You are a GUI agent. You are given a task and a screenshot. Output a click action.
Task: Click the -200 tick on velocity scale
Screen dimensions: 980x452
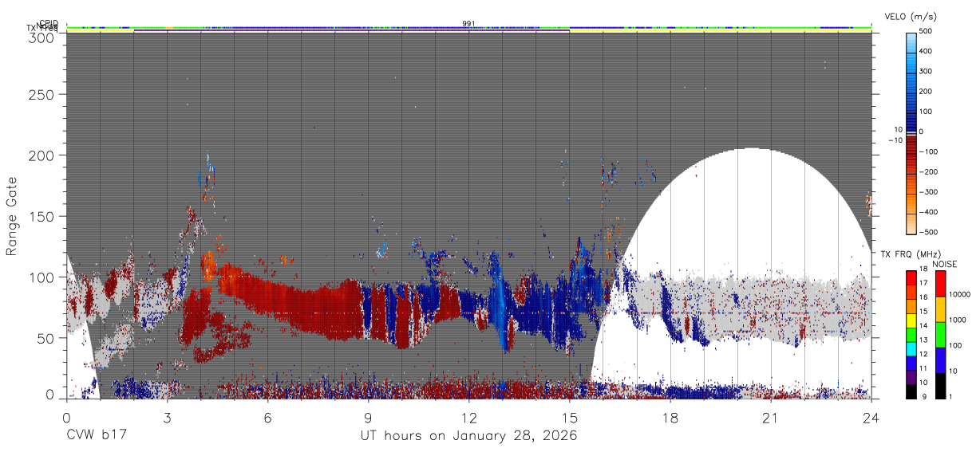tap(927, 172)
